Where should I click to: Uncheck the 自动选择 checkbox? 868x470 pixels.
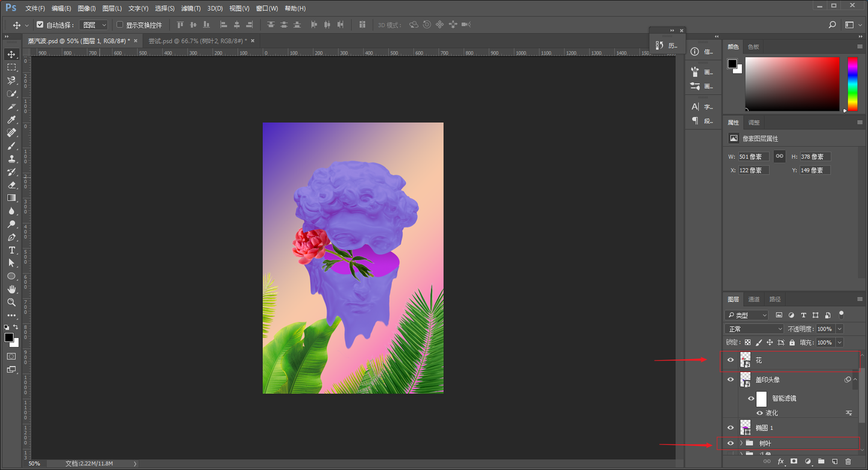click(x=40, y=25)
